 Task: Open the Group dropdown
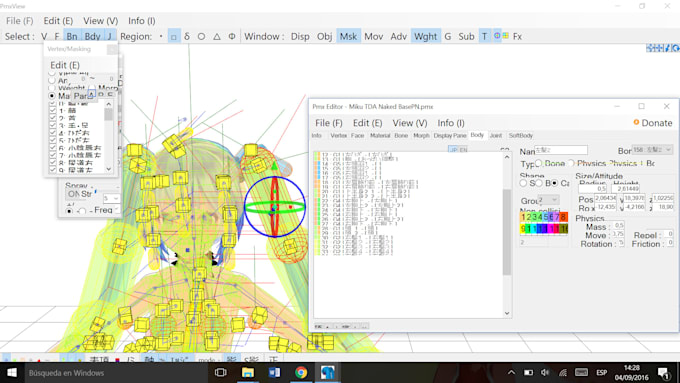click(x=548, y=200)
